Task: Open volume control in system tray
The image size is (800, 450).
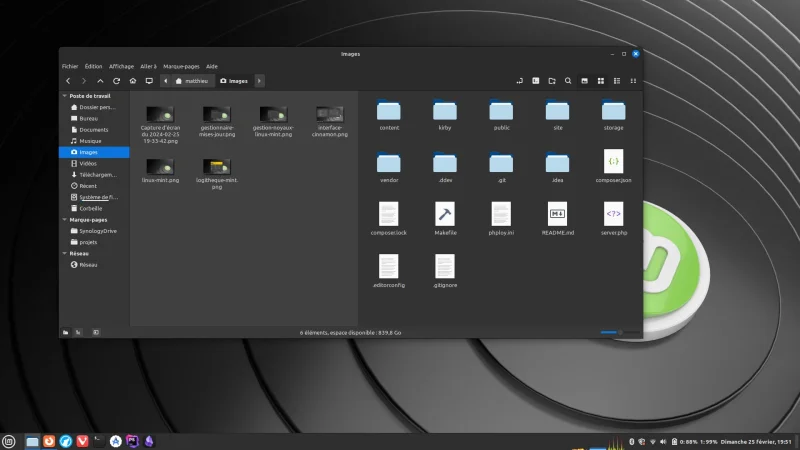Action: (x=663, y=442)
